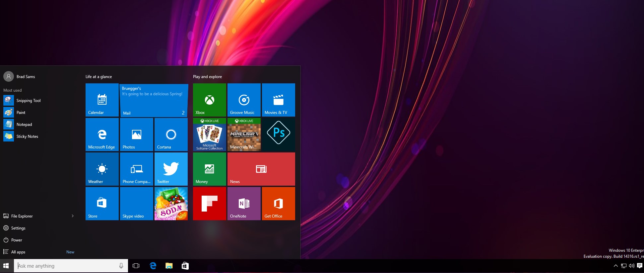This screenshot has height=273, width=644.
Task: Click the Ask me anything search box
Action: click(x=66, y=266)
